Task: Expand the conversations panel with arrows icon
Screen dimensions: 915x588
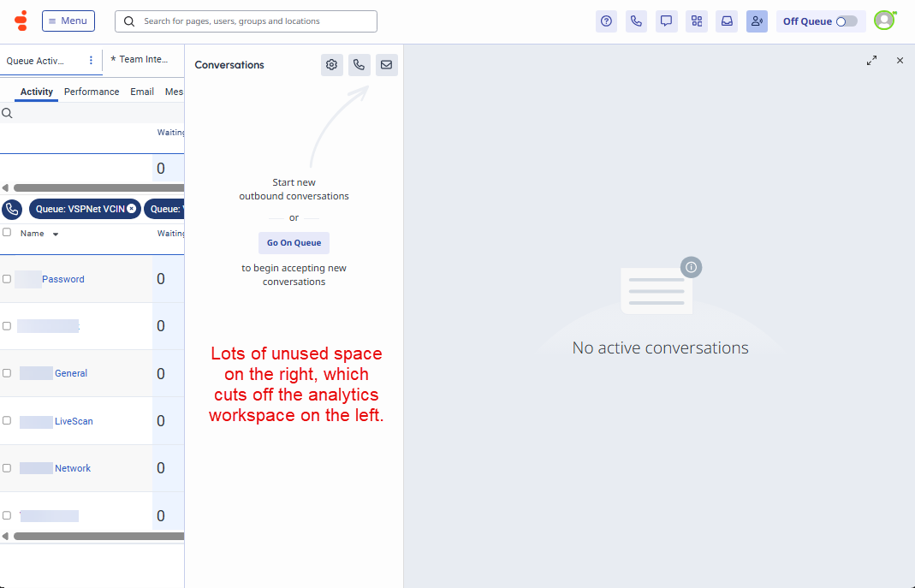Action: pos(872,61)
